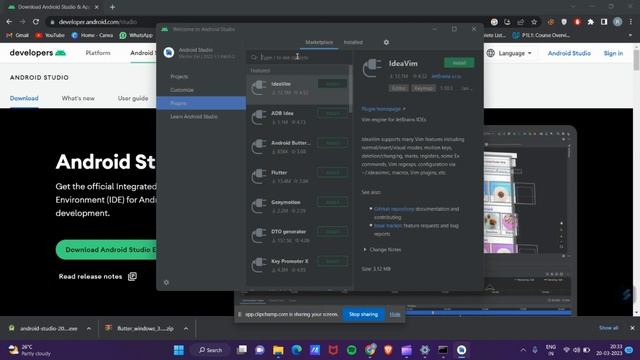Open the GitHub repository link
Viewport: 640px width, 360px height.
394,209
